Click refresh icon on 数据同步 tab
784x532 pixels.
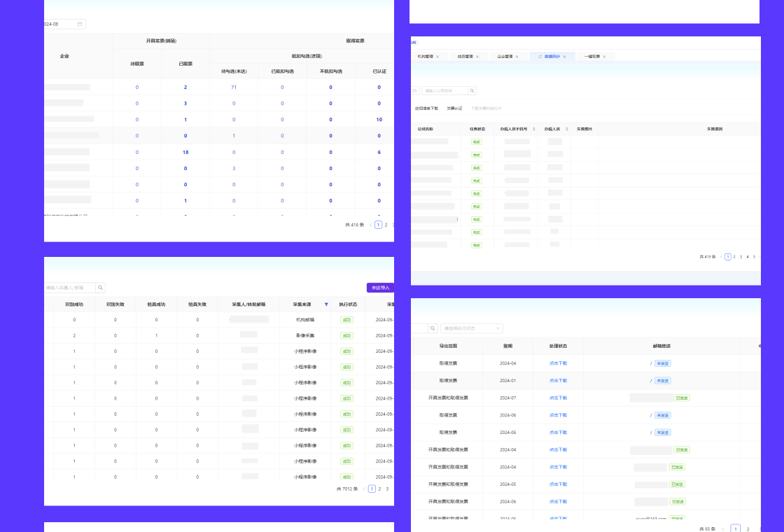(540, 57)
